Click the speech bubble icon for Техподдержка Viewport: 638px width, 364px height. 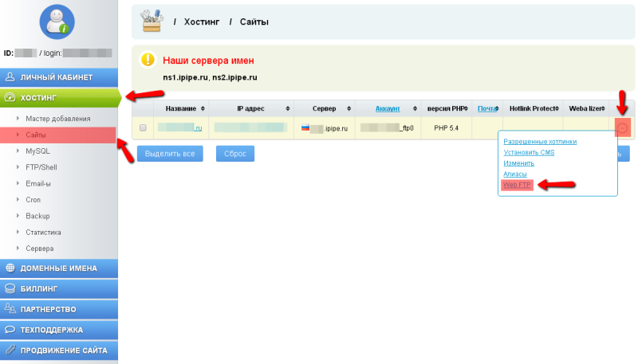(10, 329)
